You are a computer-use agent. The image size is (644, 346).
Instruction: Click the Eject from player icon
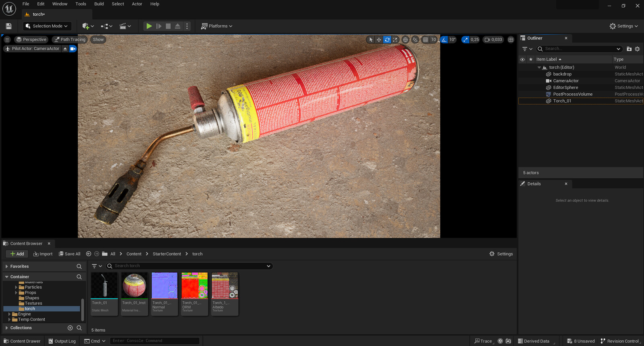click(178, 26)
